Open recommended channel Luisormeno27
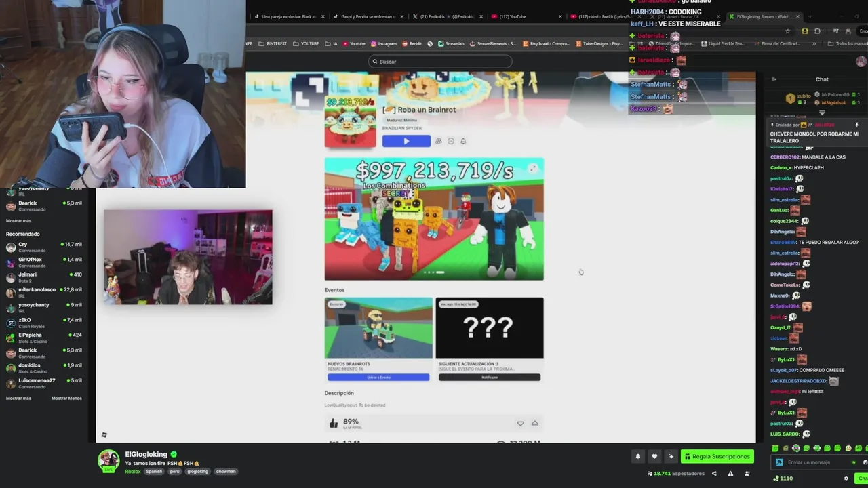Image resolution: width=868 pixels, height=488 pixels. point(44,383)
